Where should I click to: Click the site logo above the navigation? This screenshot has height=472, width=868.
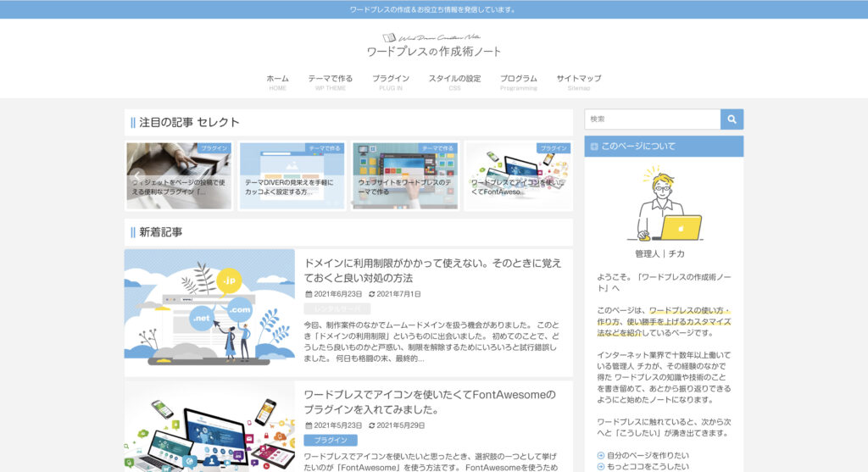coord(433,46)
